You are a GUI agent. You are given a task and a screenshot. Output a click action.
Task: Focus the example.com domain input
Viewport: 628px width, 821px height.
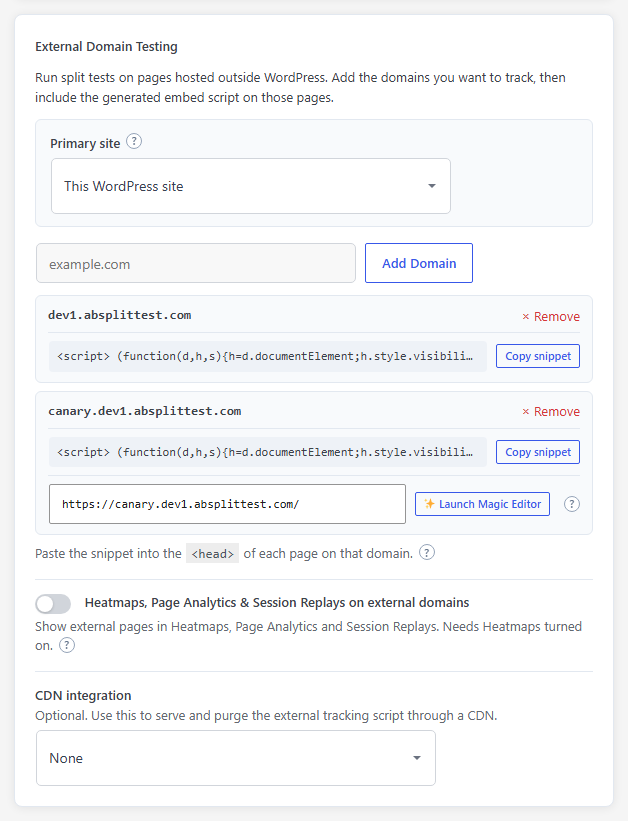[x=196, y=263]
